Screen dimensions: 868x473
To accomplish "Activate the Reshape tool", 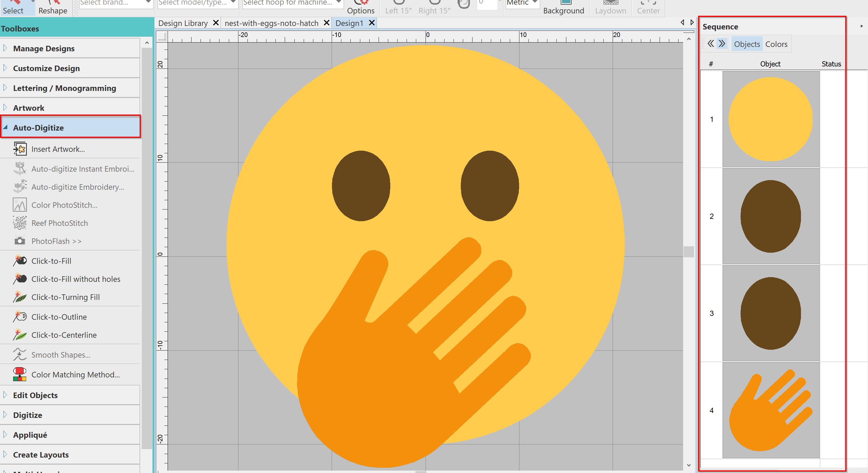I will [53, 7].
